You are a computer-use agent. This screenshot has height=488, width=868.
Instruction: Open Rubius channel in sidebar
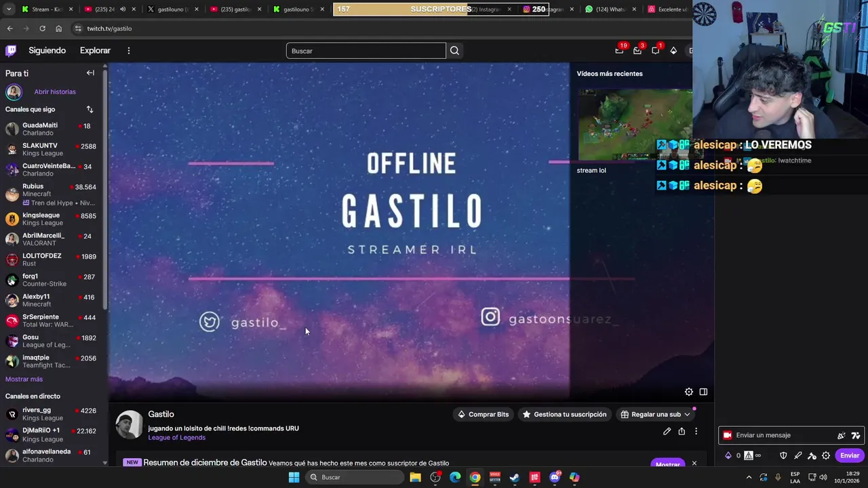click(54, 194)
